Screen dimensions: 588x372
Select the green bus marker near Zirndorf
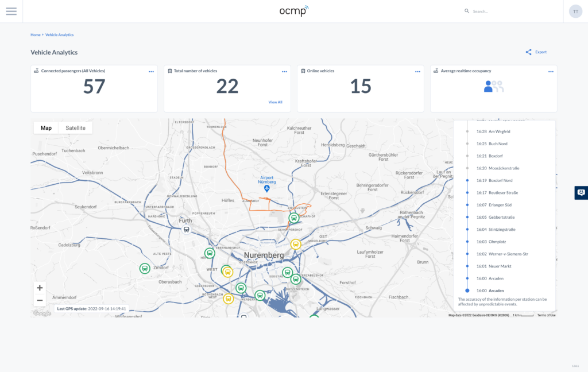coord(145,269)
